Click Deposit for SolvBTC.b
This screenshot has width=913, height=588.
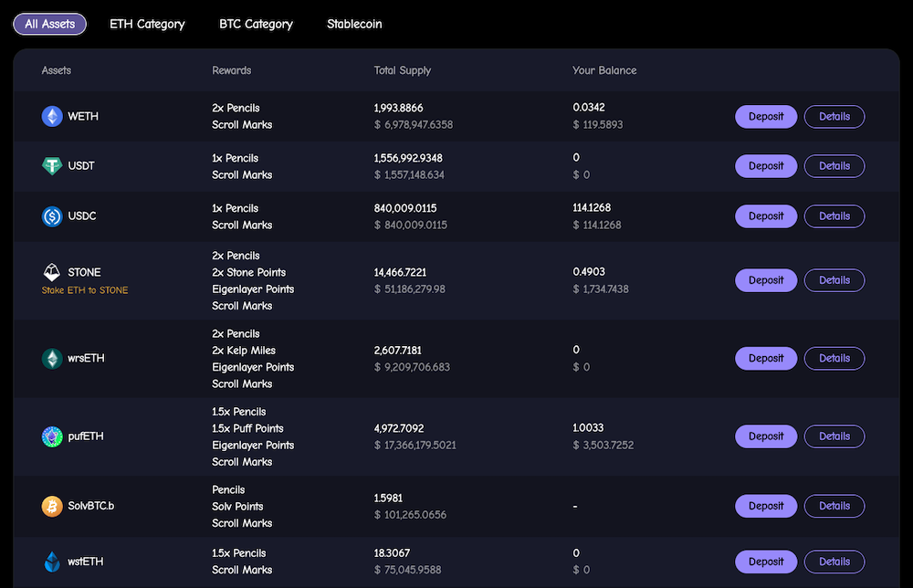tap(766, 506)
